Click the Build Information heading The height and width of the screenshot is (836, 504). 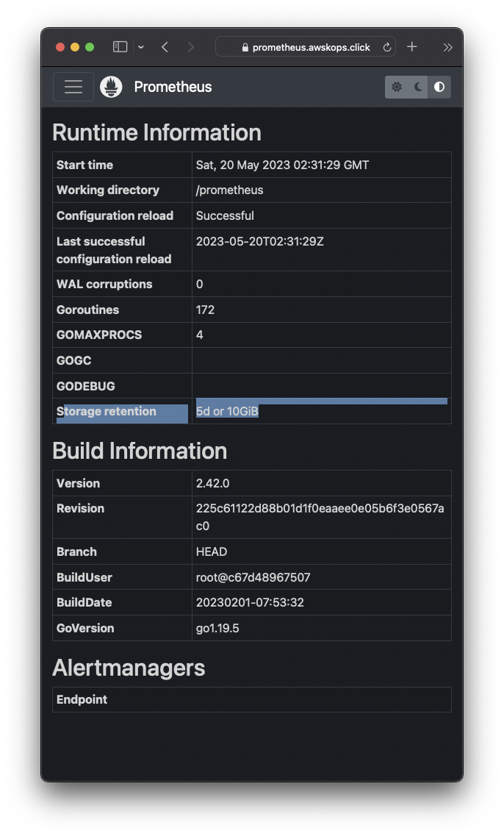tap(140, 451)
